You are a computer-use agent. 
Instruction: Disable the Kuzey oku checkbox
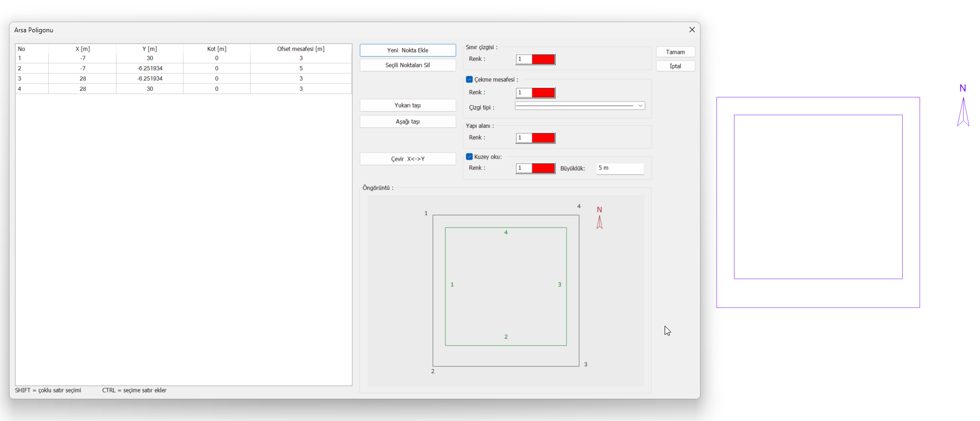469,157
